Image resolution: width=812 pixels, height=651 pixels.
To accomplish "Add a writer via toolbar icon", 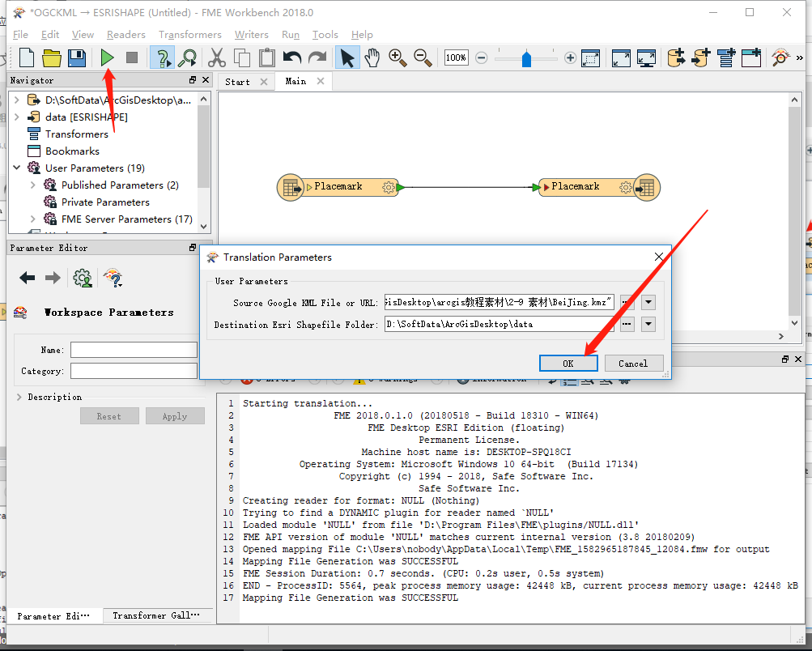I will click(x=701, y=57).
